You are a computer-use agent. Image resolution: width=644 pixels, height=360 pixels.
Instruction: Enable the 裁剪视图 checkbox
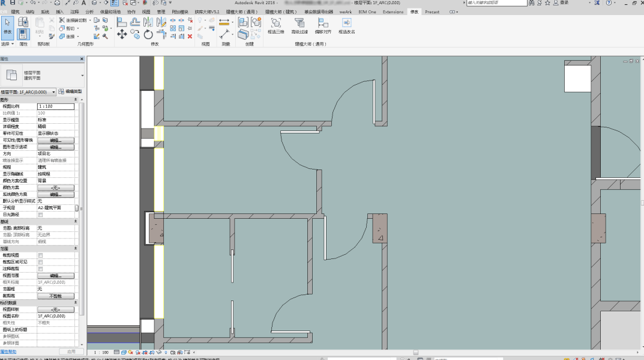40,255
